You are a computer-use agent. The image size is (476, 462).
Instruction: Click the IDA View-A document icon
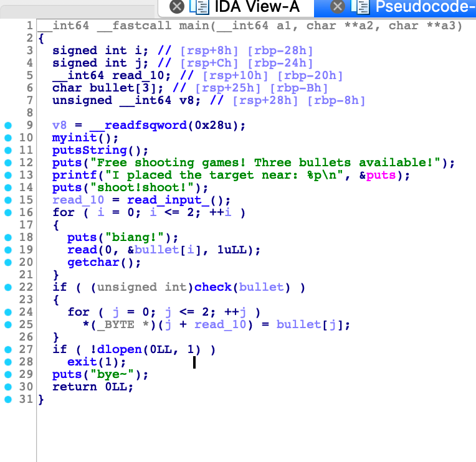pyautogui.click(x=199, y=7)
